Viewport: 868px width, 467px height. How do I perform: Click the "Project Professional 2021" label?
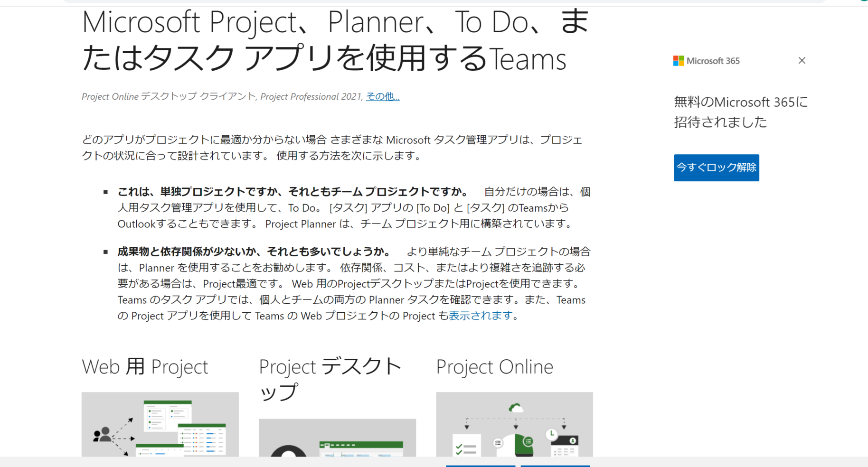(311, 96)
